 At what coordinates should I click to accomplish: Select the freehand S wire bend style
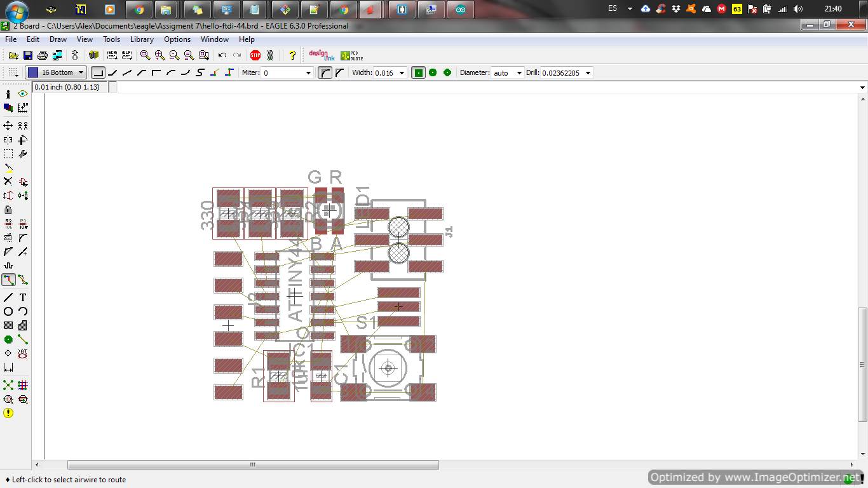(x=200, y=72)
